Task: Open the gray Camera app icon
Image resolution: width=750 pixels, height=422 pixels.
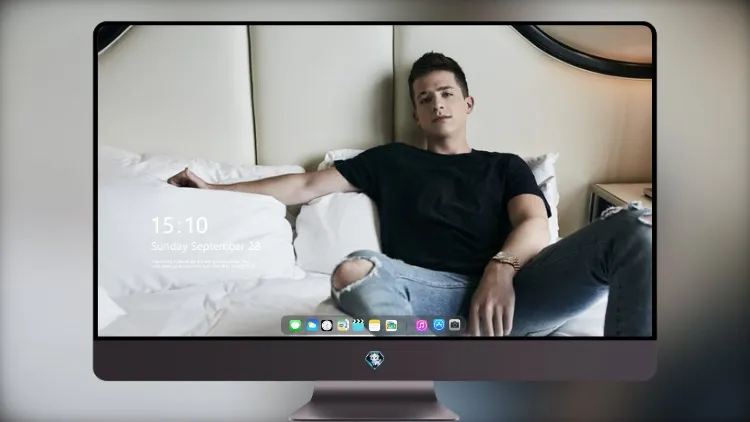Action: pos(455,325)
